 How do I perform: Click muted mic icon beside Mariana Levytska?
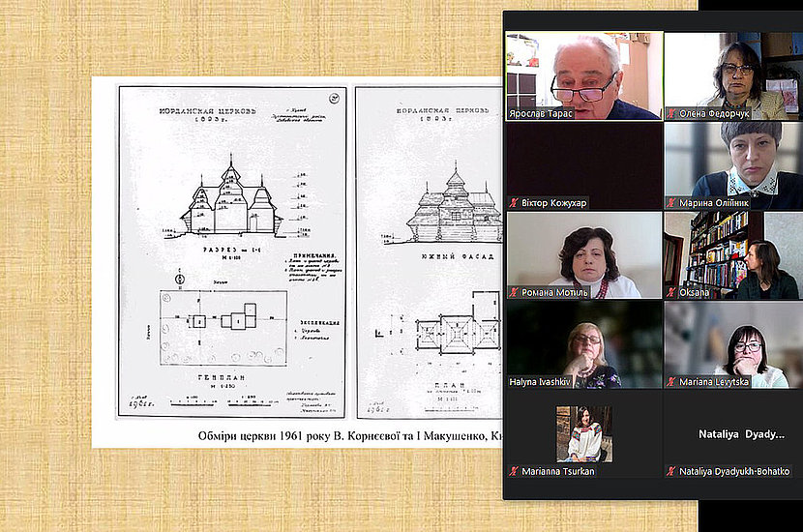coord(670,382)
